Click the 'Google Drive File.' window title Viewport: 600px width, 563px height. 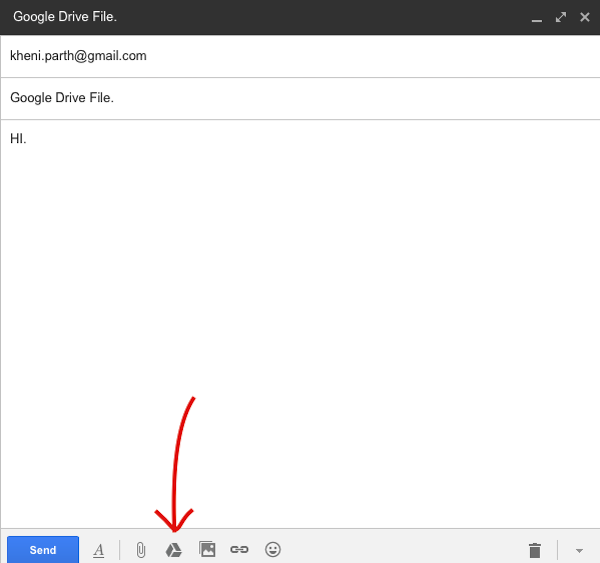click(65, 16)
